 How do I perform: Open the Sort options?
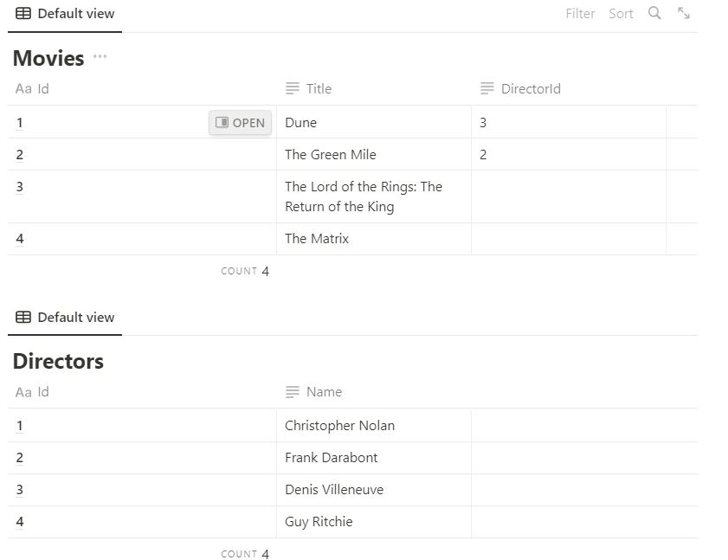click(621, 14)
